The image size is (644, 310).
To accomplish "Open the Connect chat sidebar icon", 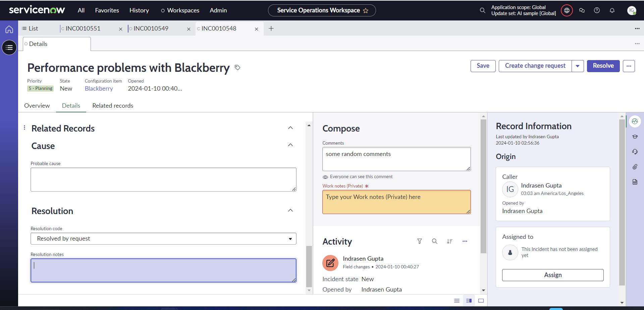I will click(582, 10).
